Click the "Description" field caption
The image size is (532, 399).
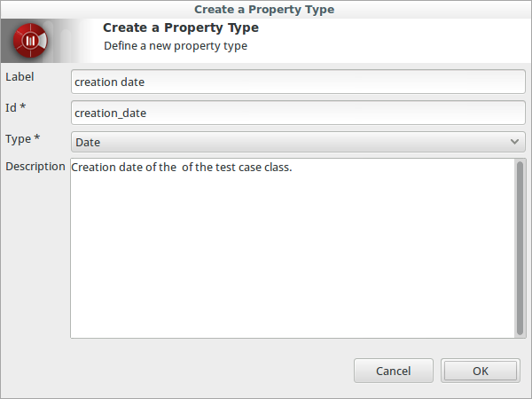click(35, 167)
